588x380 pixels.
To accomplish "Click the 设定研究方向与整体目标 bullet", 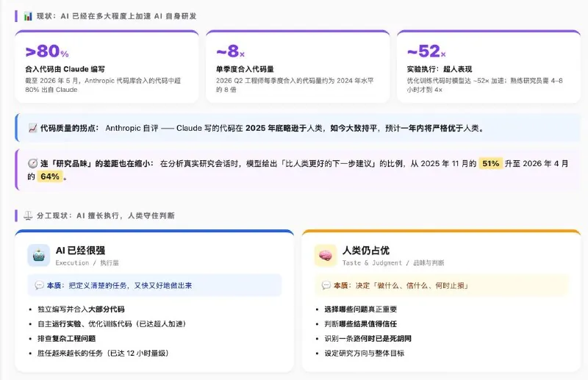I will (x=364, y=353).
